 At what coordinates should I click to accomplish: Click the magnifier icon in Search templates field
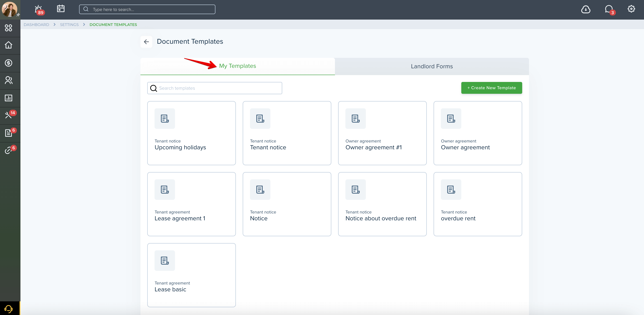[x=153, y=88]
